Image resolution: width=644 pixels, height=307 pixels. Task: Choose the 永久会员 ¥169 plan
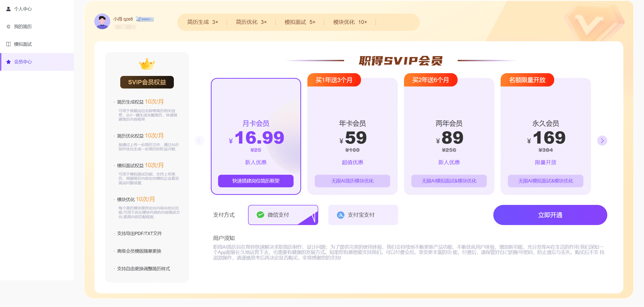coord(545,136)
